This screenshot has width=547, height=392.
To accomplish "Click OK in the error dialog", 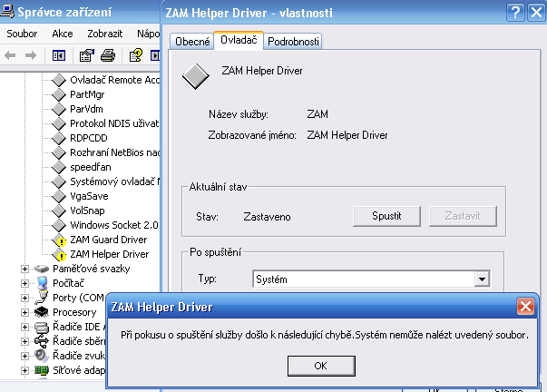I will pos(321,366).
